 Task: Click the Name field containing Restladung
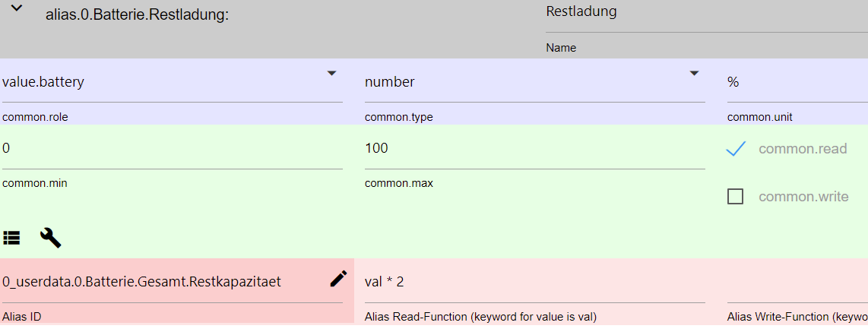coord(705,13)
